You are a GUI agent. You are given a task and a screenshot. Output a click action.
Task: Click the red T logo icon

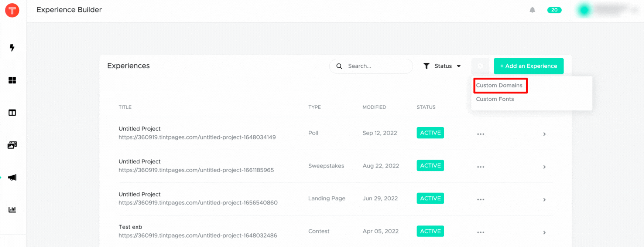[x=12, y=10]
